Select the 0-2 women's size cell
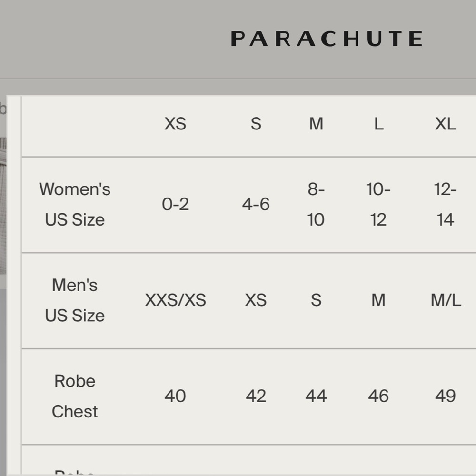 (175, 204)
